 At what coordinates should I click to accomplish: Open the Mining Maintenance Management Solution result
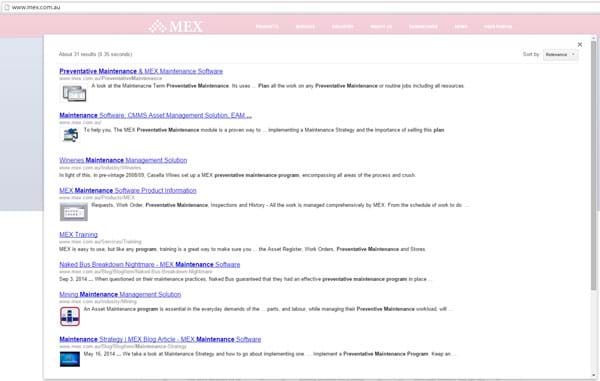click(x=120, y=294)
